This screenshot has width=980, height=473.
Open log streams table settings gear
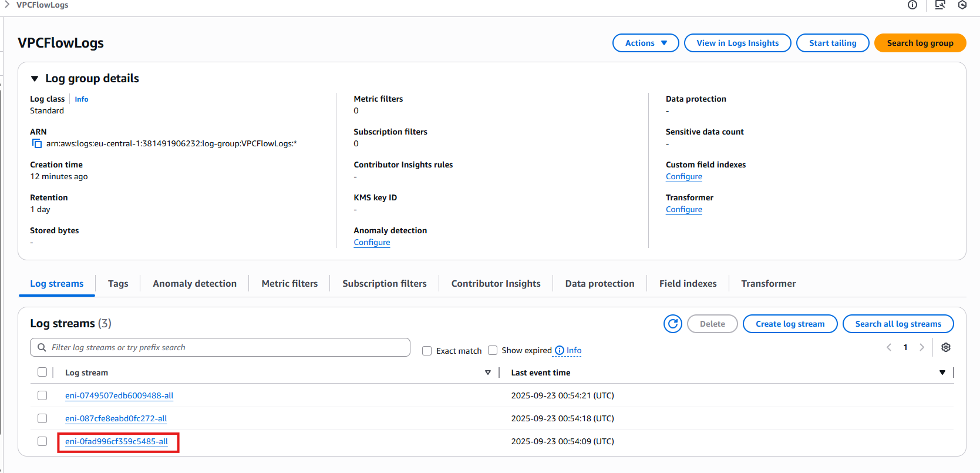[x=945, y=347]
